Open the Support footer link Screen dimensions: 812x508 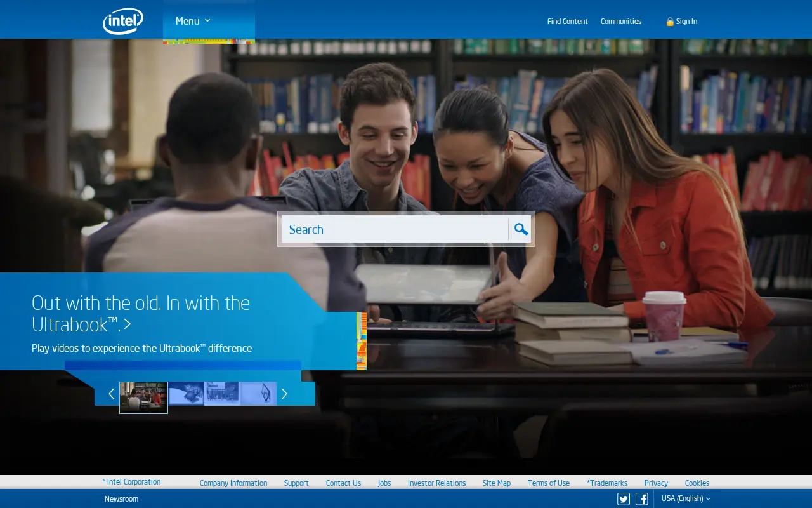296,483
